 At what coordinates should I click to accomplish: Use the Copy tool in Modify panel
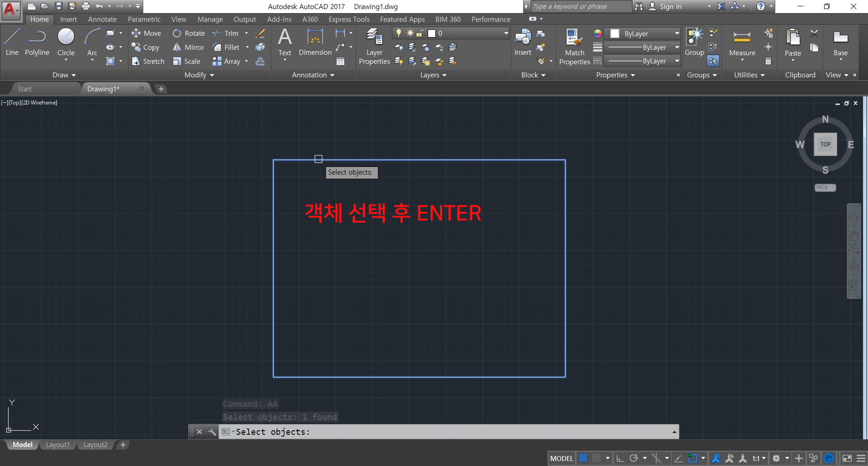point(145,47)
